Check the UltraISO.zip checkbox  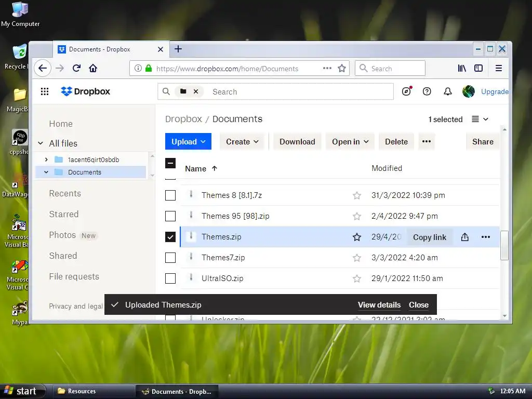pos(170,278)
